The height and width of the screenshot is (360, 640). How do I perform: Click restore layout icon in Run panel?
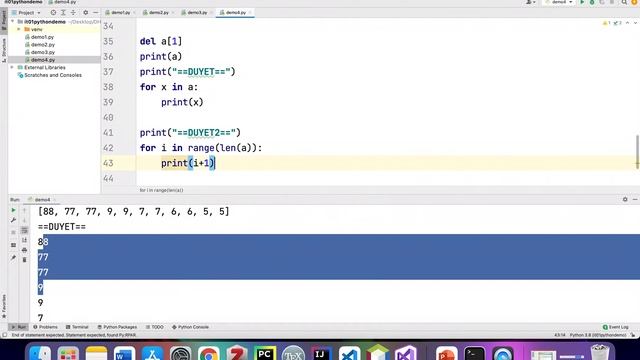[13, 245]
